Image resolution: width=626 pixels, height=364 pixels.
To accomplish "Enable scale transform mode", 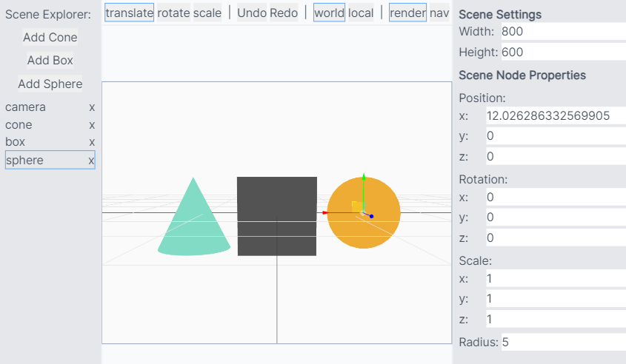I will tap(207, 13).
